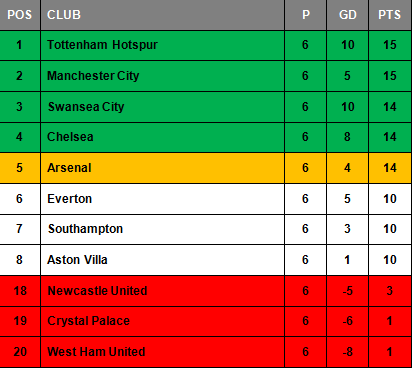
Task: Click Tottenham Hotspur's 15 points cell
Action: 390,45
